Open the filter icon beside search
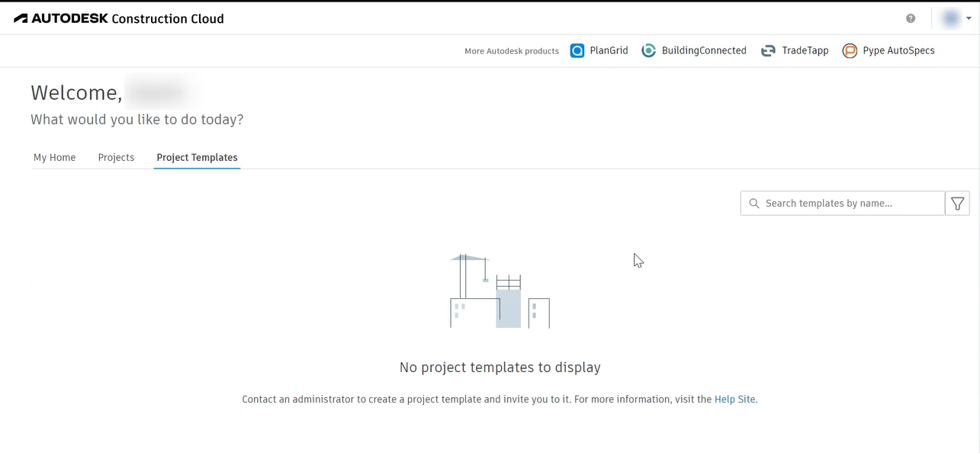 (x=957, y=203)
